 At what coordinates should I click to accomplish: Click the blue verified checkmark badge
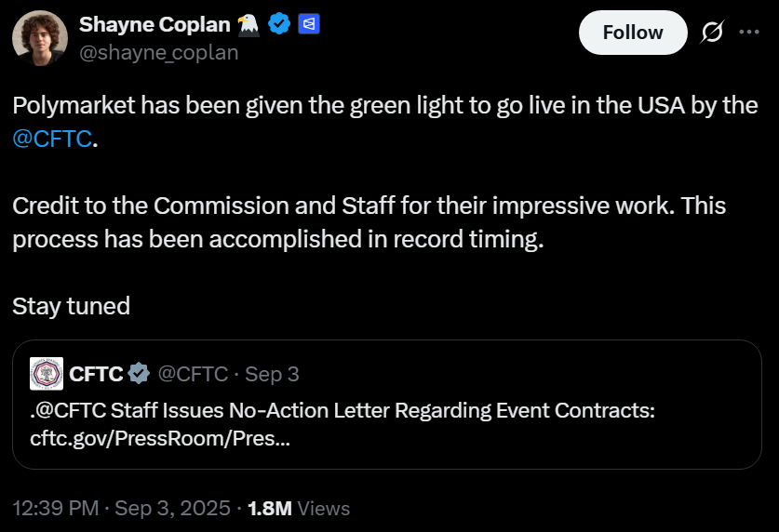[278, 25]
